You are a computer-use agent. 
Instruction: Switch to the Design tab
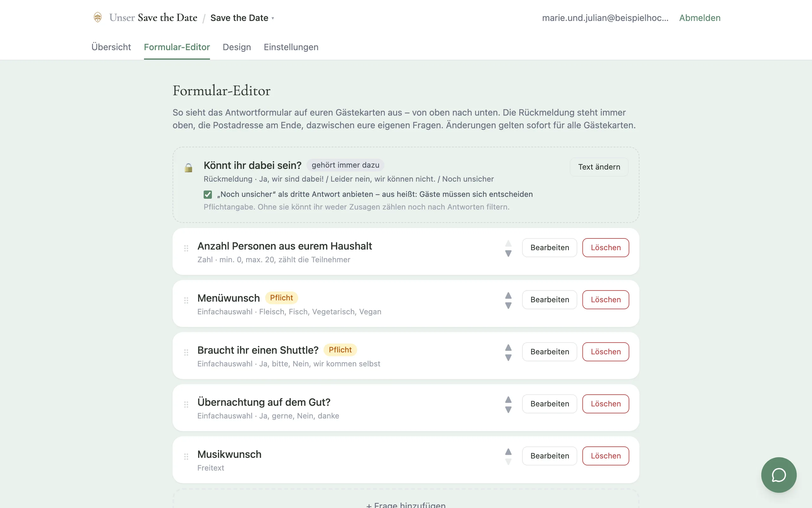237,47
